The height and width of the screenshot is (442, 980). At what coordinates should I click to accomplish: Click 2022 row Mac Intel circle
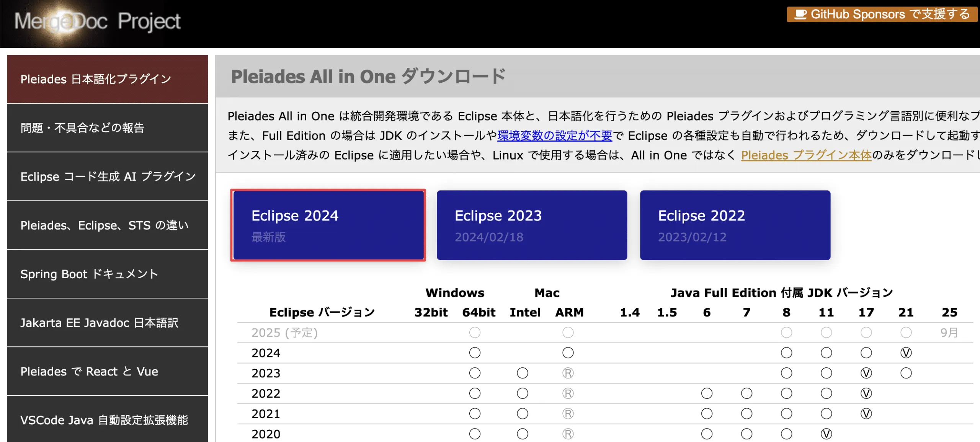tap(523, 393)
